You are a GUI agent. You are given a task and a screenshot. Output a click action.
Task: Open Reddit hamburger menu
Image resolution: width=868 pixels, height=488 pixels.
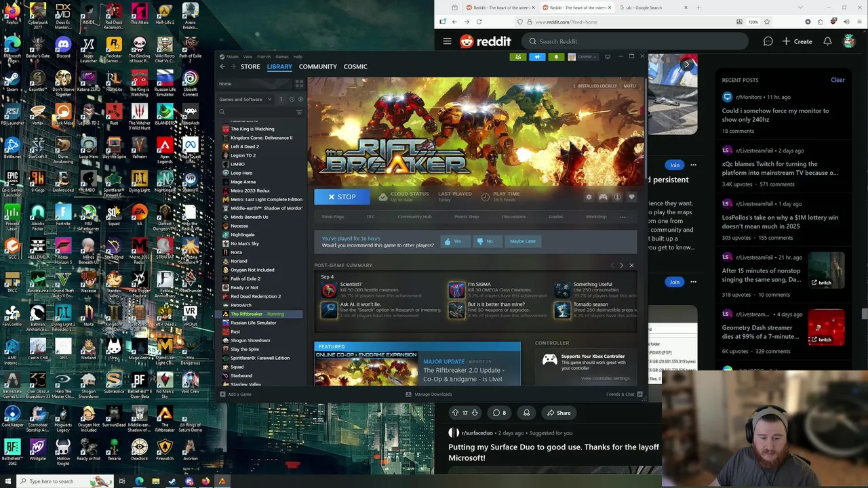447,41
